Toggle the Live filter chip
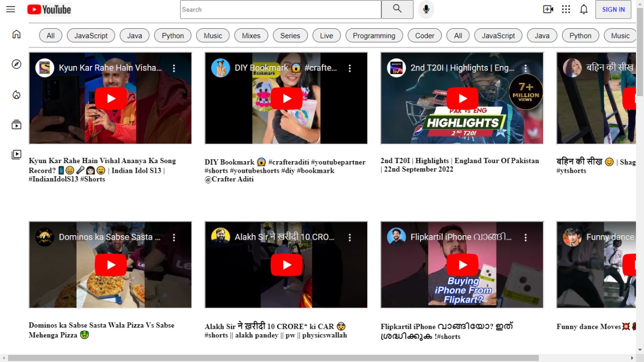This screenshot has width=644, height=362. click(x=326, y=35)
